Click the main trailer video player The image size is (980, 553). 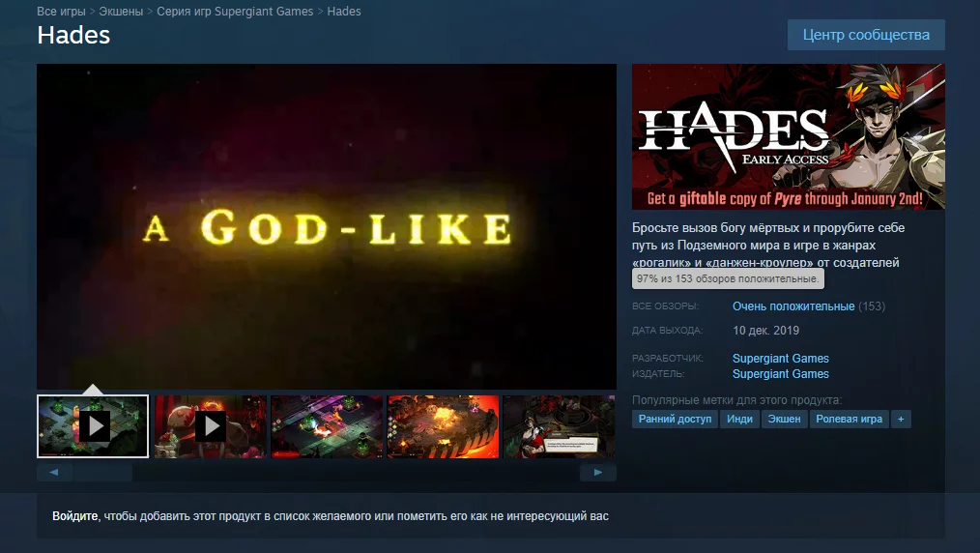327,226
